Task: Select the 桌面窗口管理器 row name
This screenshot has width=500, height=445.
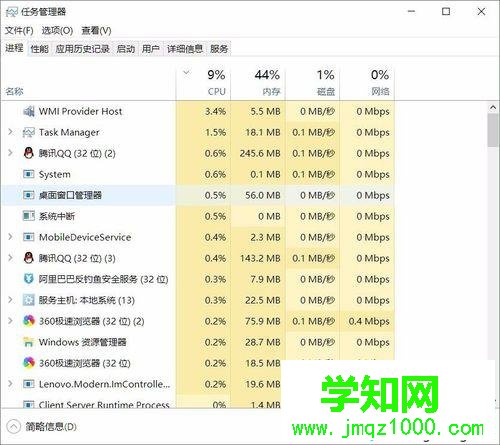Action: pos(70,195)
